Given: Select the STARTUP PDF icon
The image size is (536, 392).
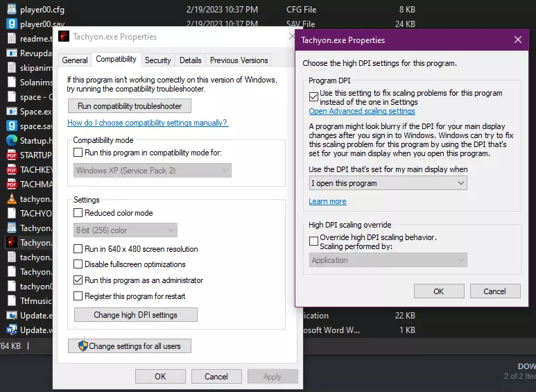Looking at the screenshot, I should click(12, 155).
